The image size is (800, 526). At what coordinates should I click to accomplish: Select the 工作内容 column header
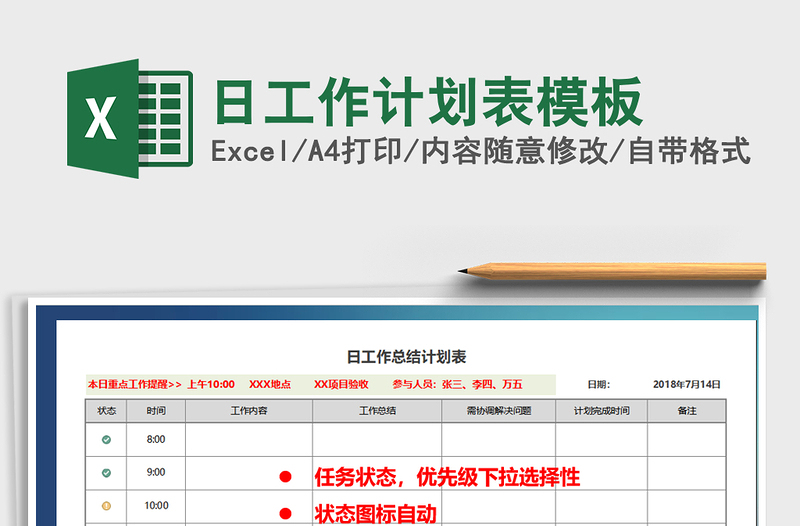pos(249,411)
